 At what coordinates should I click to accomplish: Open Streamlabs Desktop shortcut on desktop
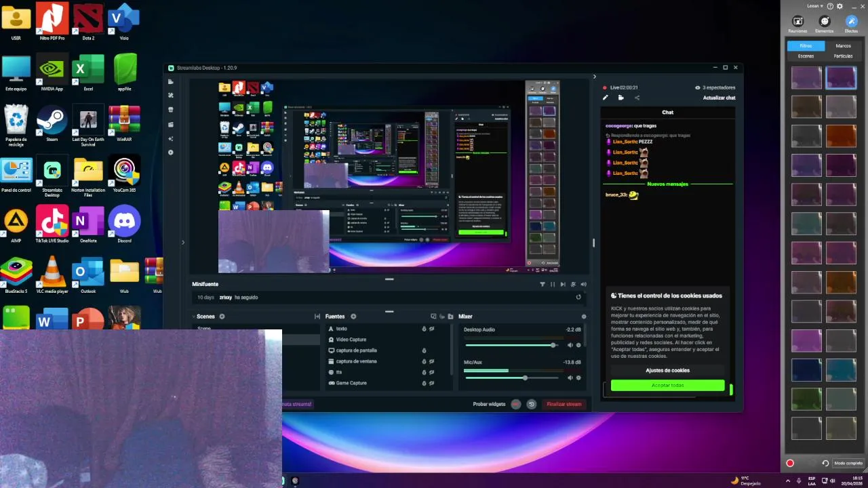coord(52,176)
